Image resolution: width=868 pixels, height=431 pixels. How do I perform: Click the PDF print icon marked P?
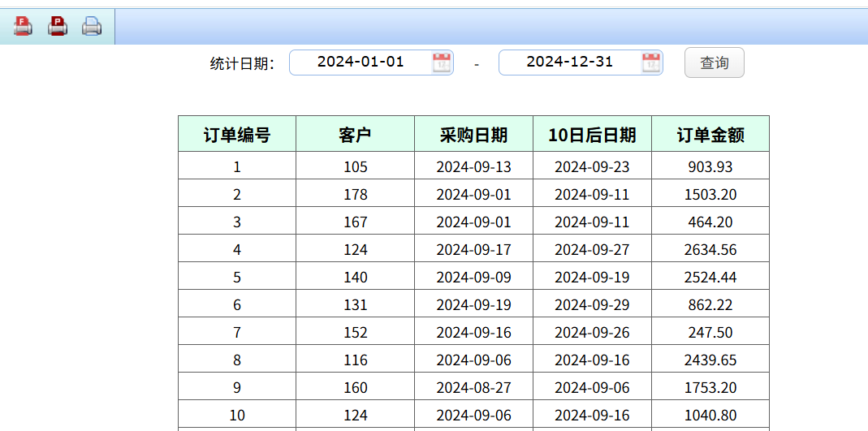click(x=57, y=26)
